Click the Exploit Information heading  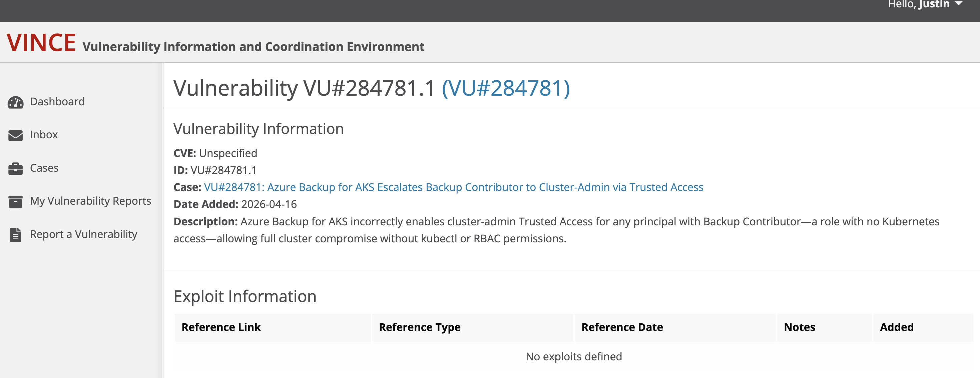(x=245, y=296)
